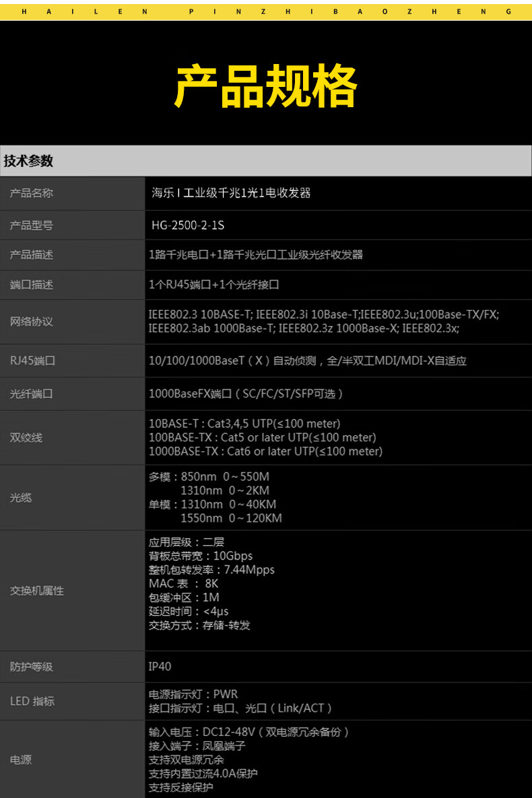Click the 防护等级 label
The image size is (532, 798).
click(32, 667)
